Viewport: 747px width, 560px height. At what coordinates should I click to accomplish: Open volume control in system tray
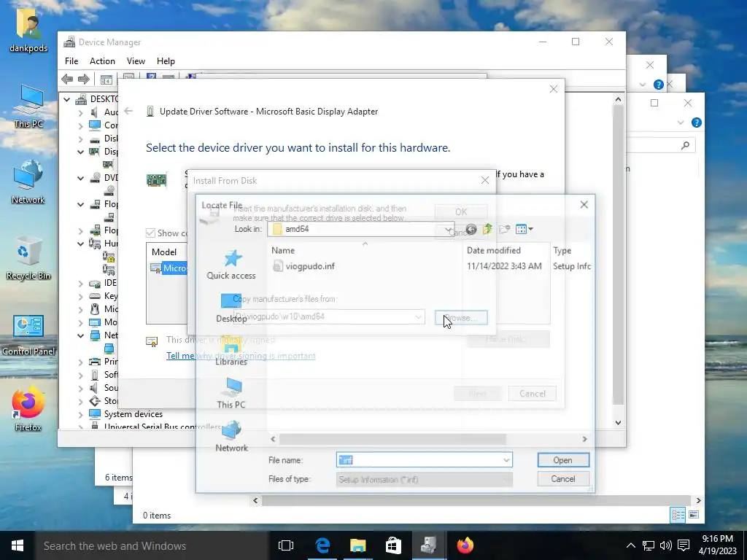665,545
